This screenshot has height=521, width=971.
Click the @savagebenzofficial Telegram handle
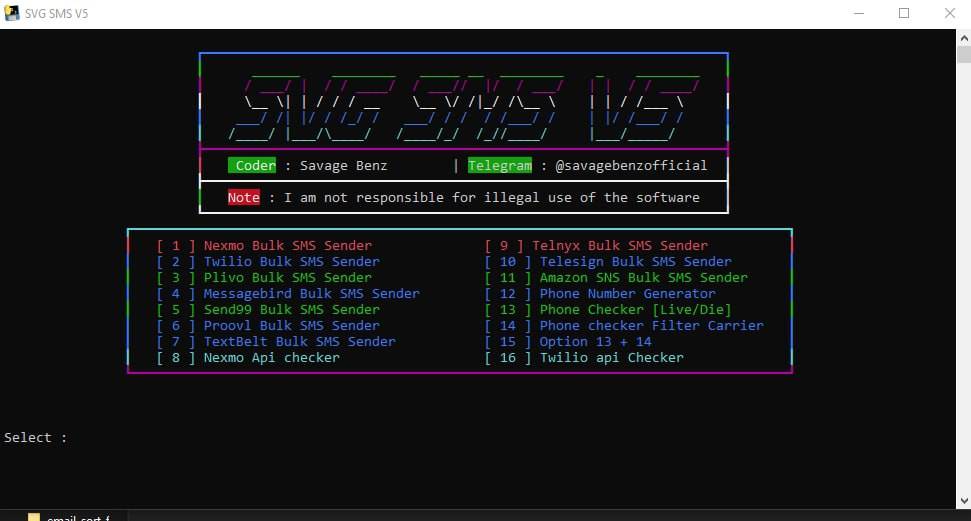point(631,166)
